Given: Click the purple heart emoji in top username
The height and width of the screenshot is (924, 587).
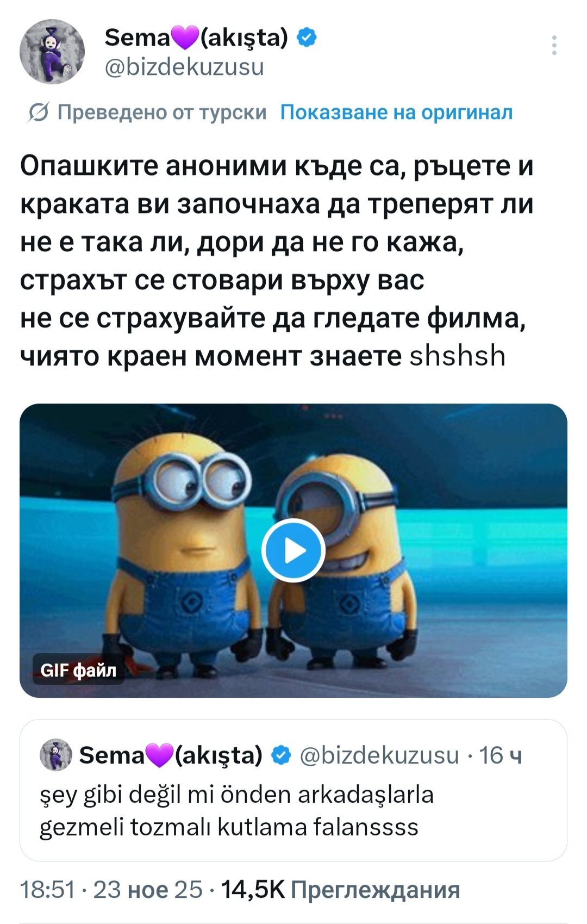Looking at the screenshot, I should (185, 38).
